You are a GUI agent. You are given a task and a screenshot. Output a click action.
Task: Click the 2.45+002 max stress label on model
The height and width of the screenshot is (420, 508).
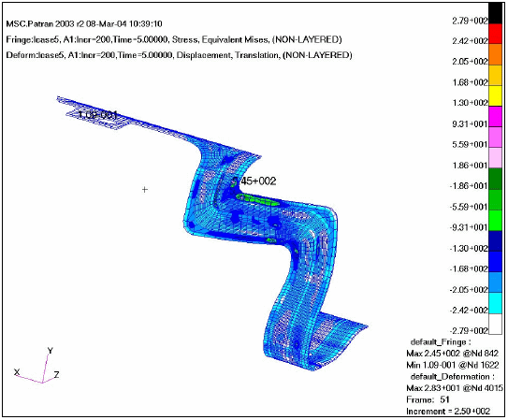tap(254, 181)
